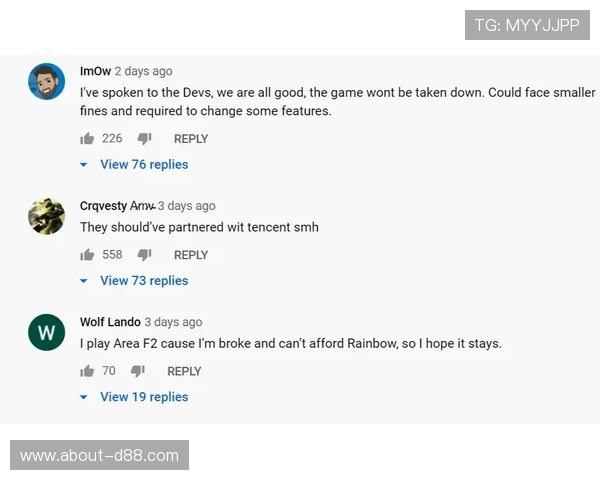Expand View 73 replies

(143, 281)
